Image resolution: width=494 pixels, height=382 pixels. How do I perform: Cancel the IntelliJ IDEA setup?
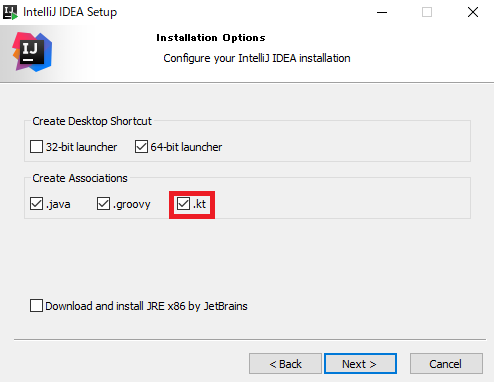[x=446, y=364]
